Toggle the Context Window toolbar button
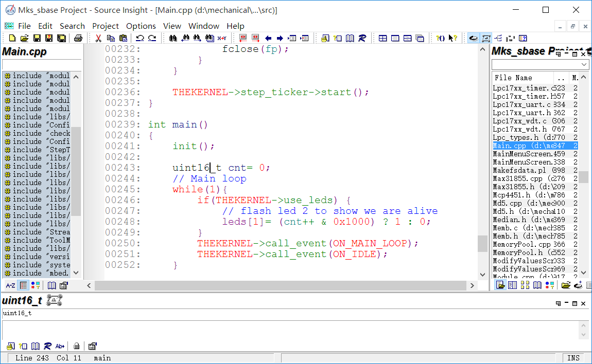 [486, 38]
